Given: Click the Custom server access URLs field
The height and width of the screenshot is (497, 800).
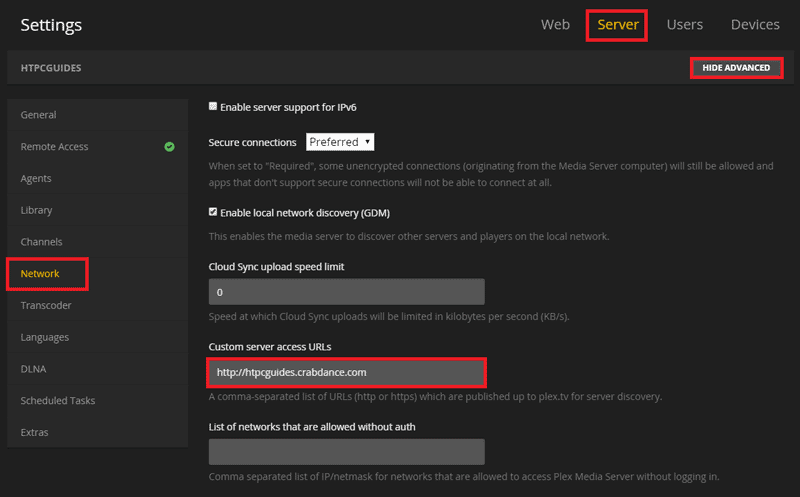Looking at the screenshot, I should click(346, 373).
